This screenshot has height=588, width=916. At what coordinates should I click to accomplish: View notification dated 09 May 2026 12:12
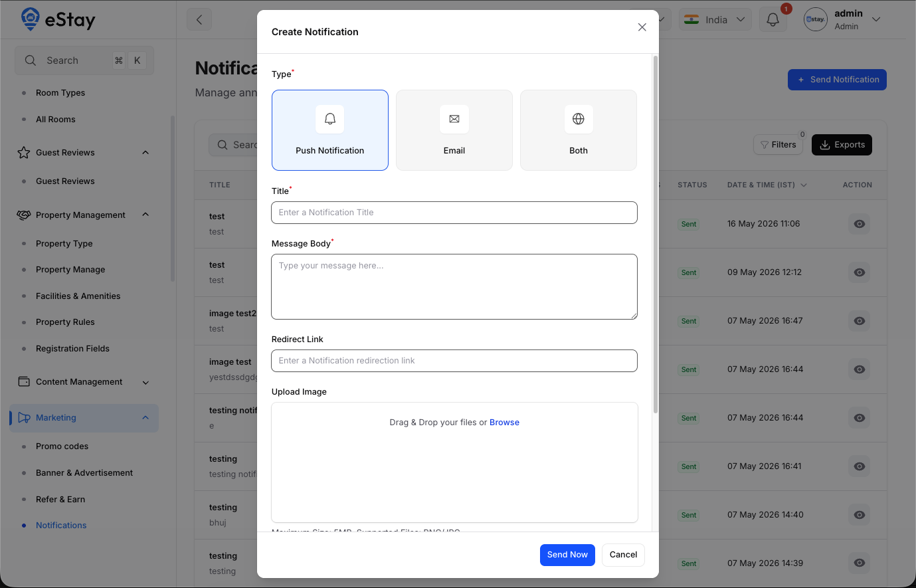pyautogui.click(x=859, y=272)
